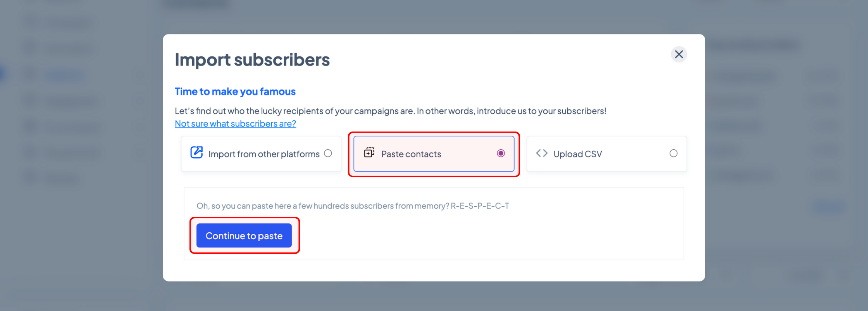The image size is (868, 311).
Task: Choose the Upload CSV label text
Action: point(578,154)
